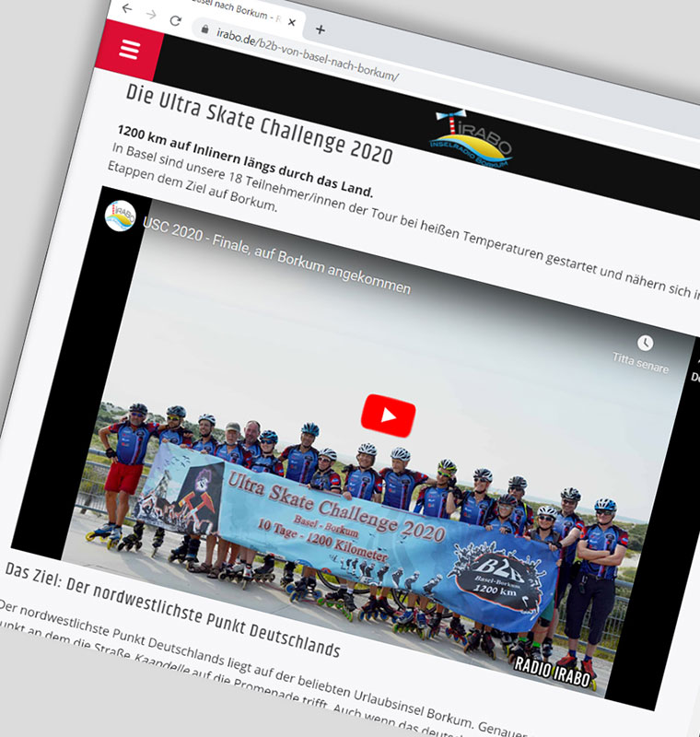The image size is (700, 737).
Task: Click the Titta senare clock icon
Action: [x=645, y=343]
